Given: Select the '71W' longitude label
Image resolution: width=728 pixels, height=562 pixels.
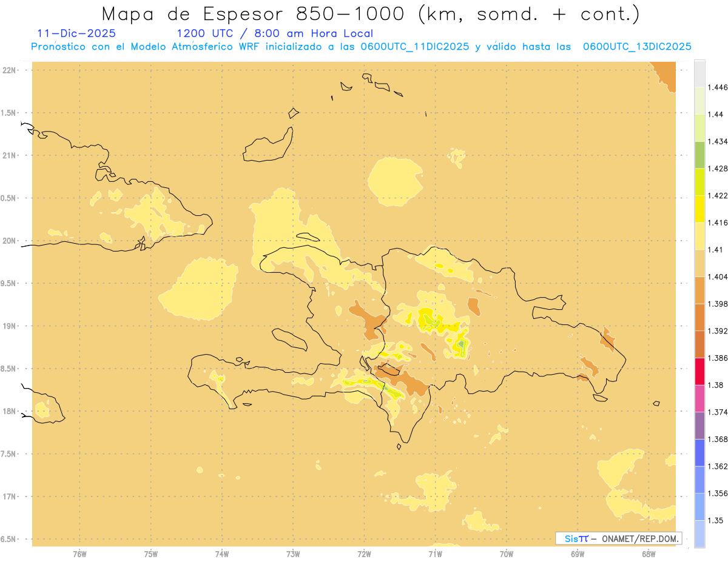Looking at the screenshot, I should [x=435, y=554].
